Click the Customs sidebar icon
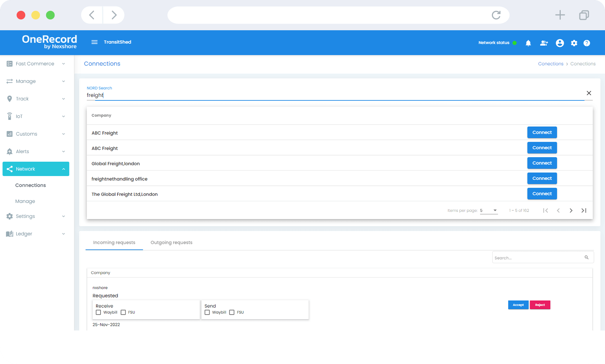Image resolution: width=605 pixels, height=364 pixels. click(10, 134)
